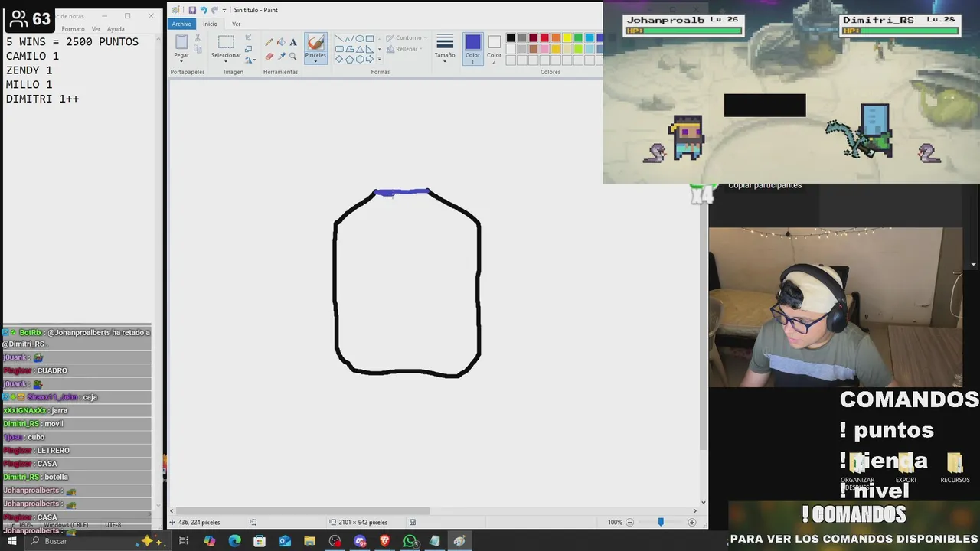
Task: Select the Magnifier tool
Action: (x=292, y=56)
